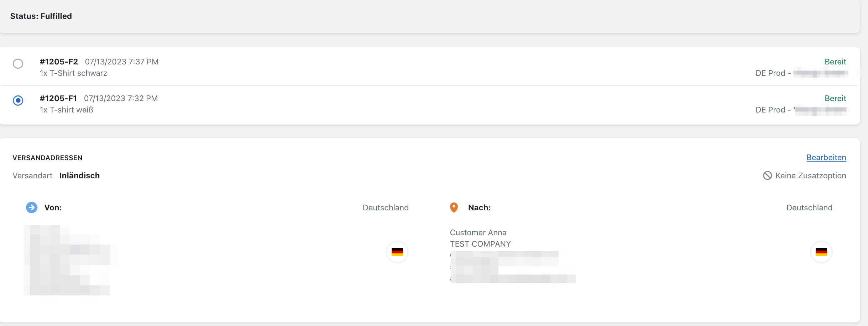Click the German flag icon in the Von section
The width and height of the screenshot is (868, 326).
[397, 252]
